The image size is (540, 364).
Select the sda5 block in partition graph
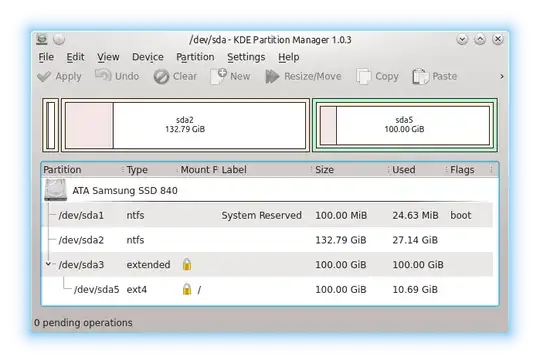[x=405, y=125]
